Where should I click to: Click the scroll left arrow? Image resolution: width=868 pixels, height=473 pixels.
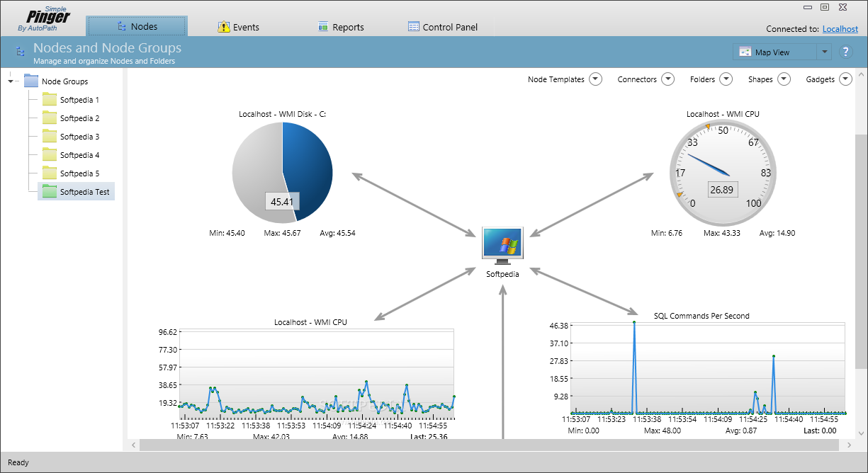tap(133, 445)
